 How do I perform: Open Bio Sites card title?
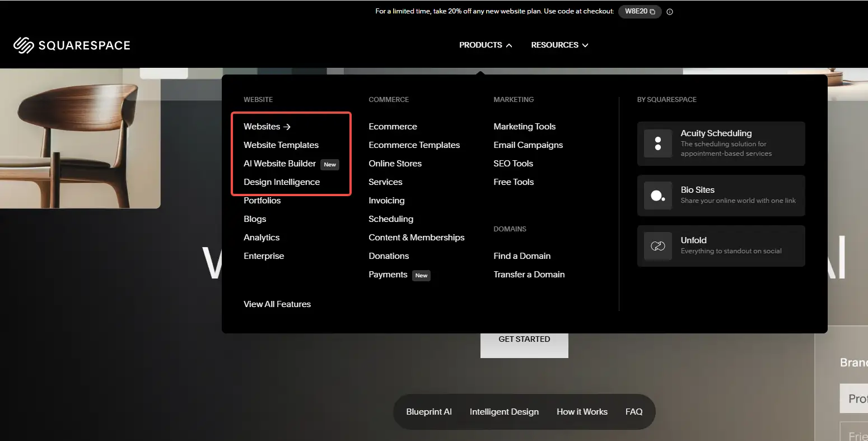[x=698, y=190]
